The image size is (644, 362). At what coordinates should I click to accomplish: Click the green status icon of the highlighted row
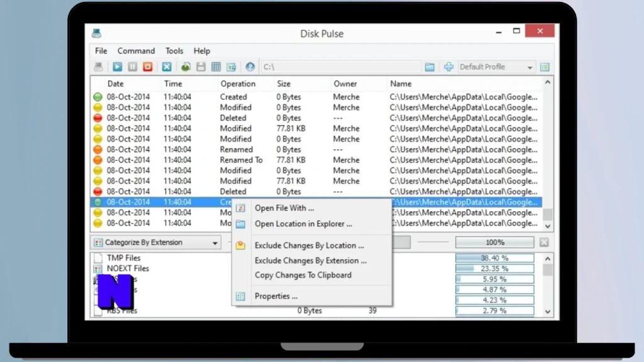97,202
